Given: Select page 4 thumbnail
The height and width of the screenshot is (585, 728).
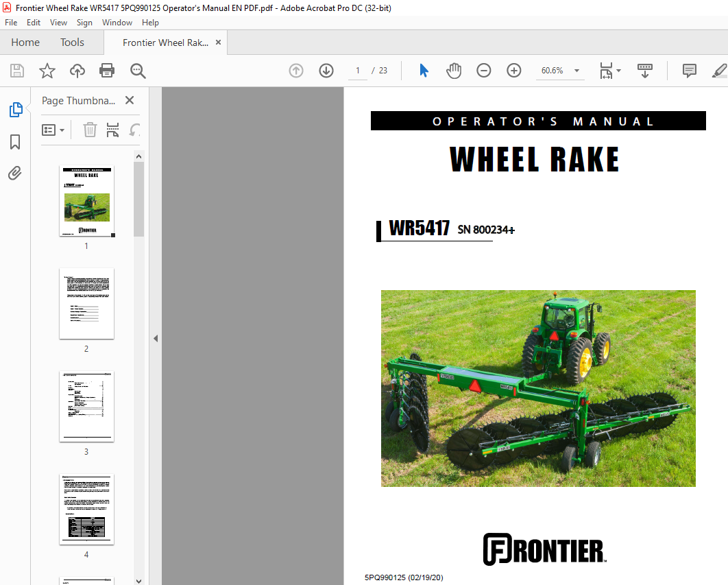Looking at the screenshot, I should pos(87,510).
